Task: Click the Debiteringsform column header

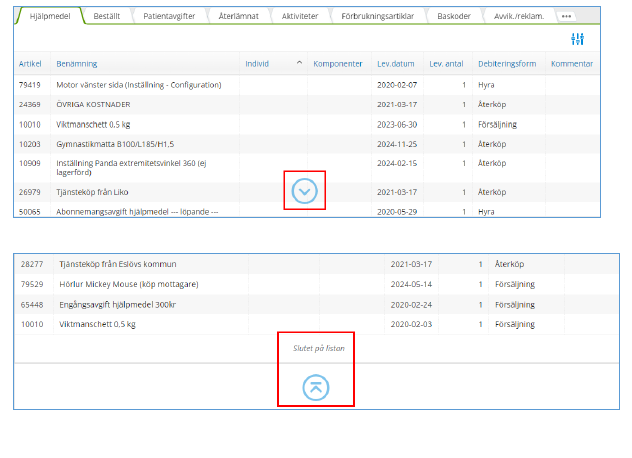Action: click(509, 64)
